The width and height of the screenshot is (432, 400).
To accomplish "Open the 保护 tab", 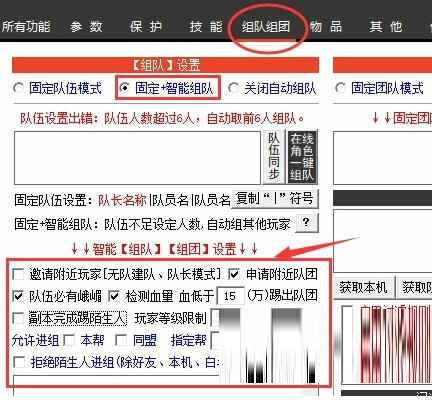I will pyautogui.click(x=146, y=27).
